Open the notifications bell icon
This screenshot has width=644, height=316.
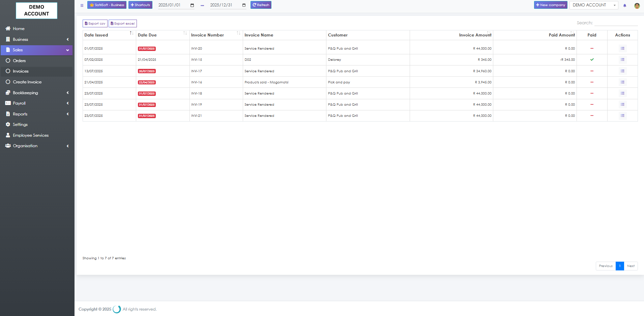tap(624, 5)
